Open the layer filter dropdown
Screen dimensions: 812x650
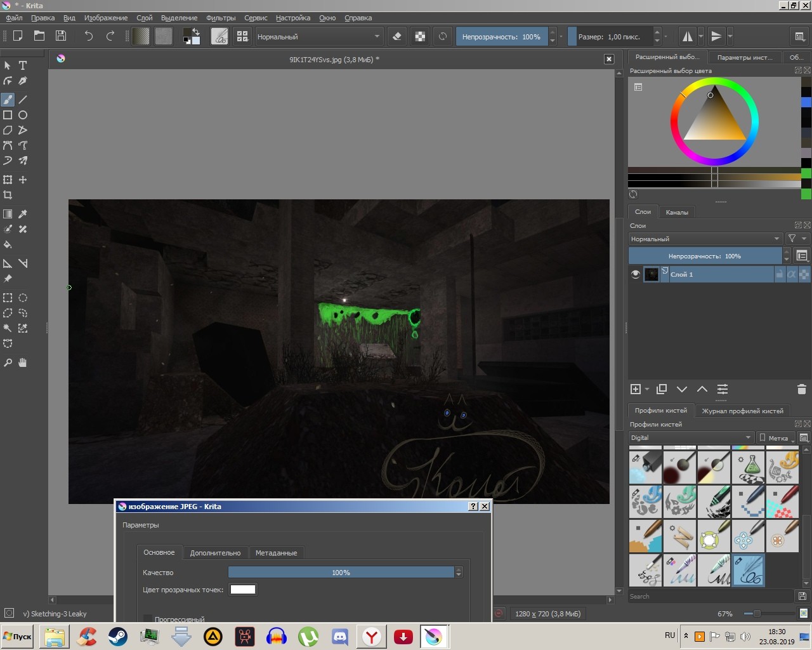[797, 239]
